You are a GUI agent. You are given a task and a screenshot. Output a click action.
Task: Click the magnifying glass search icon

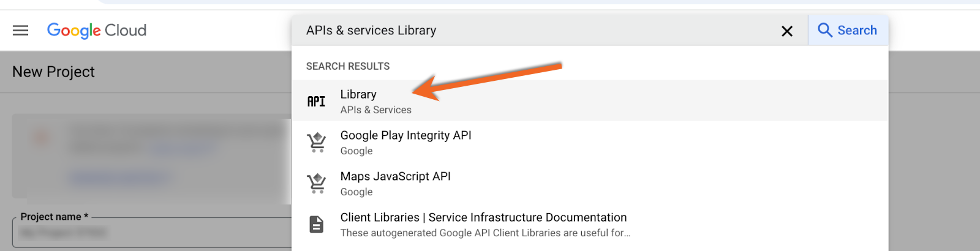[x=824, y=31]
